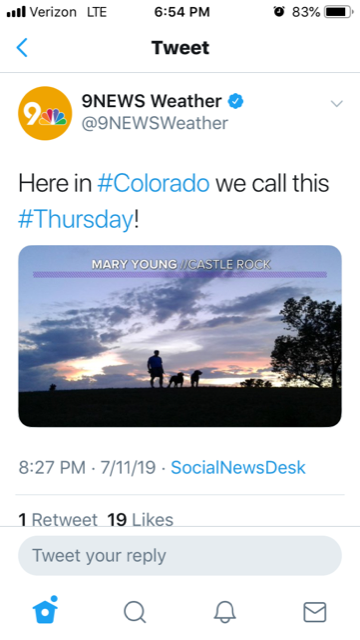Screen dimensions: 360x640
Task: Tap the @9NEWSWeather handle
Action: pyautogui.click(x=155, y=123)
